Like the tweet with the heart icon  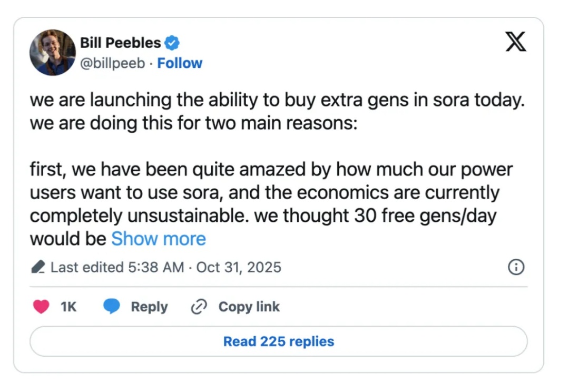point(42,307)
